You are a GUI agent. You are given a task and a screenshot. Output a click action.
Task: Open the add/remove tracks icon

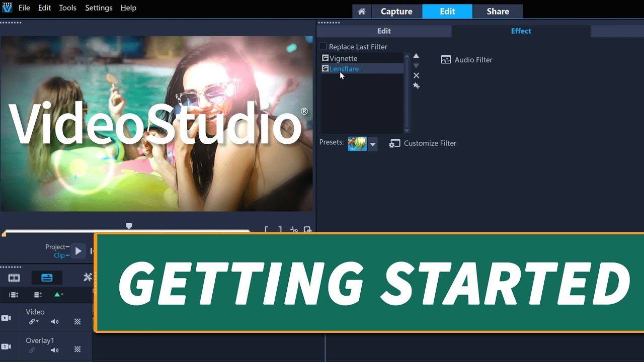pyautogui.click(x=38, y=295)
